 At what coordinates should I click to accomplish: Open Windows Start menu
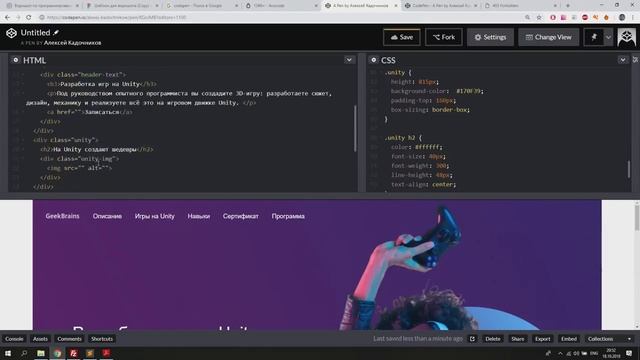point(8,353)
